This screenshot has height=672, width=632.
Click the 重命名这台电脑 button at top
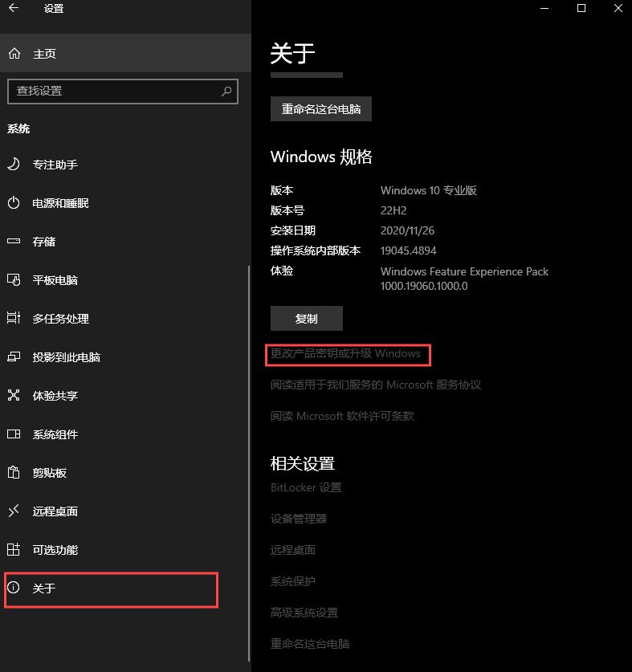[320, 109]
